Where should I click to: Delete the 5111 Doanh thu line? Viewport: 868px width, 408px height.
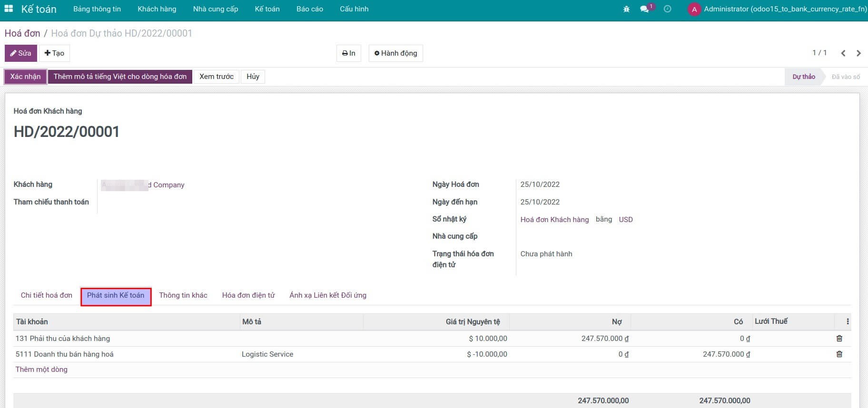click(839, 354)
